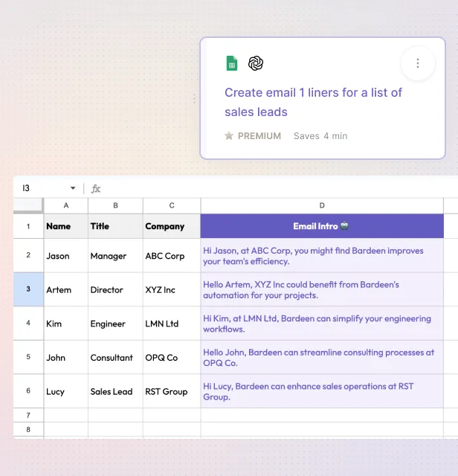The width and height of the screenshot is (458, 476).
Task: Open 'Create email 1 liners' playbook link
Action: click(x=313, y=102)
